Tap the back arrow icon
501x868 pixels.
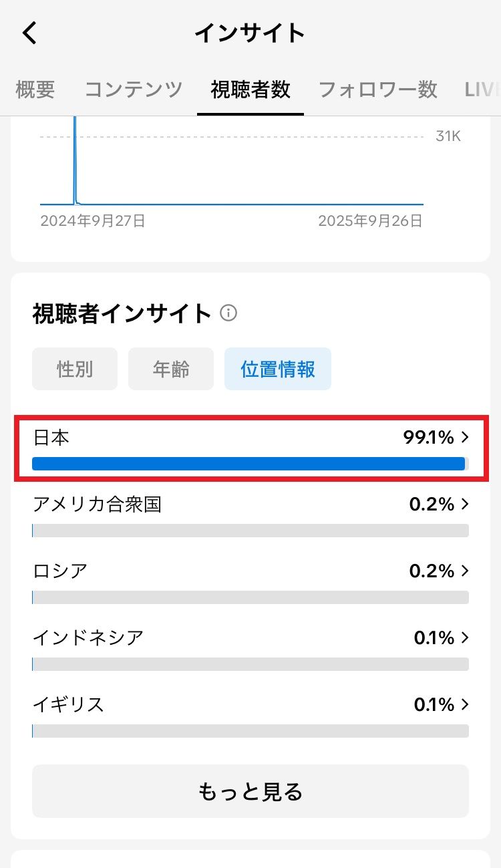(30, 33)
